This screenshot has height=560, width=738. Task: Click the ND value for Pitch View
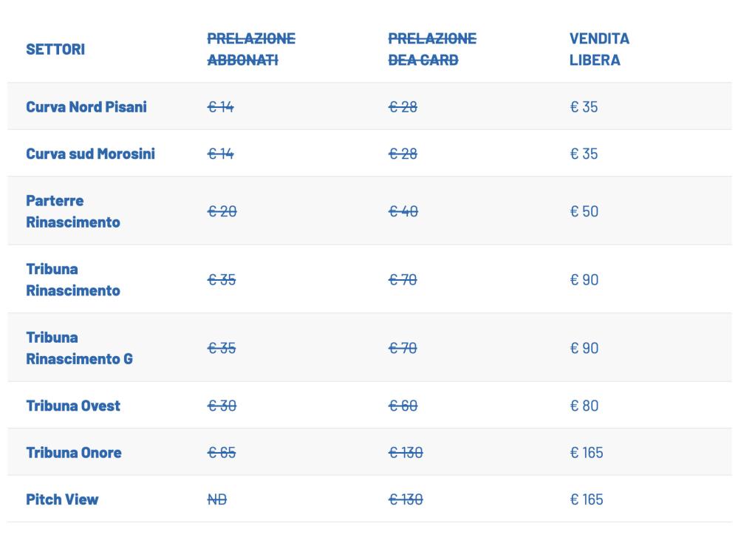pos(217,499)
